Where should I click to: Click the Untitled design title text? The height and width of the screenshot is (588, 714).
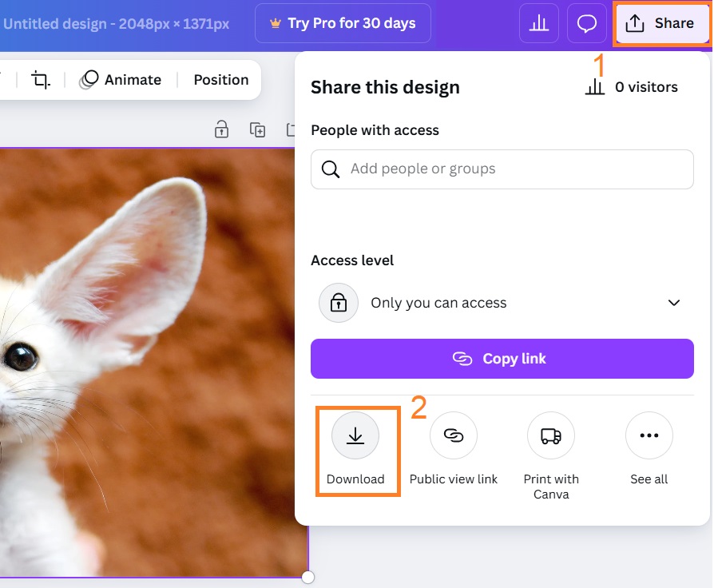[118, 23]
